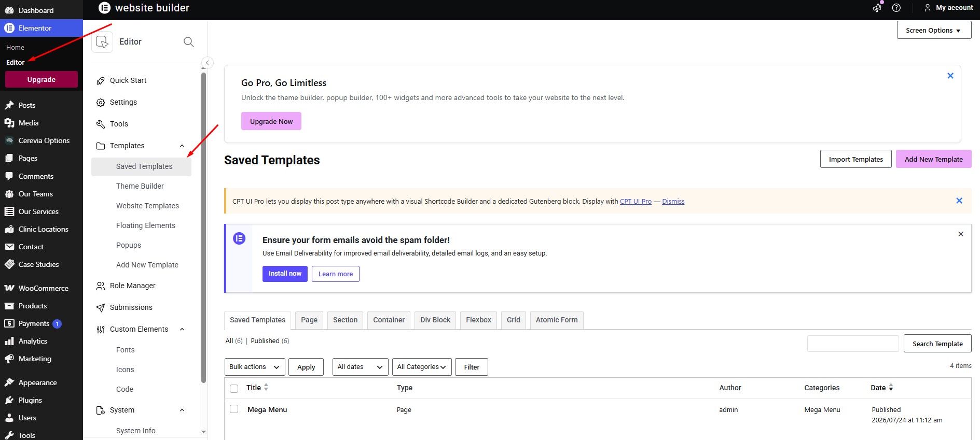This screenshot has height=440, width=980.
Task: Click the Role Manager users icon
Action: 101,286
